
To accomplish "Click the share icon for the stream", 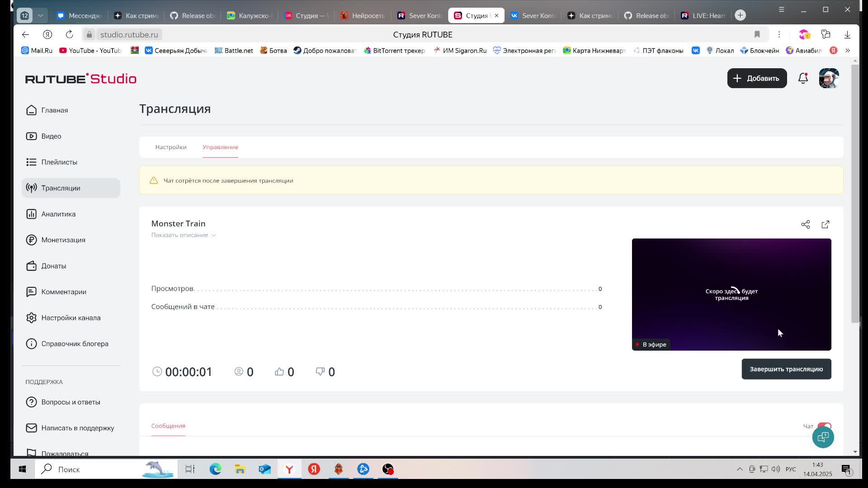I will tap(805, 225).
